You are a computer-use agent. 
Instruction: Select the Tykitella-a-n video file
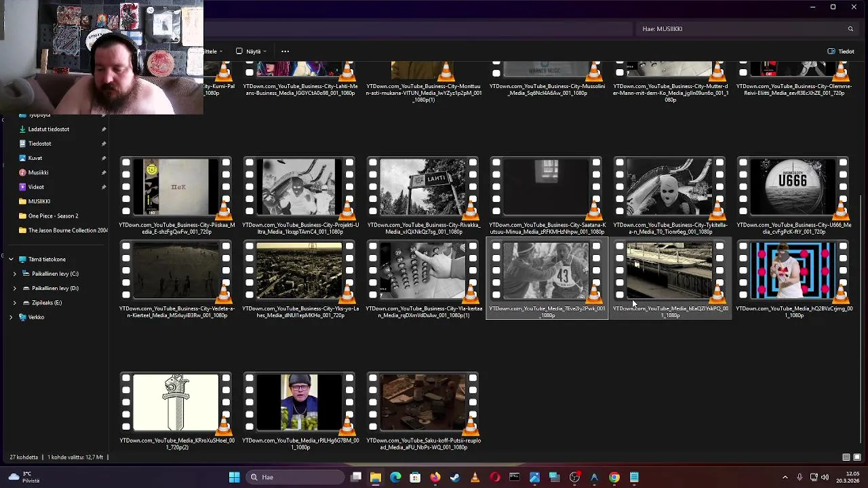click(670, 197)
